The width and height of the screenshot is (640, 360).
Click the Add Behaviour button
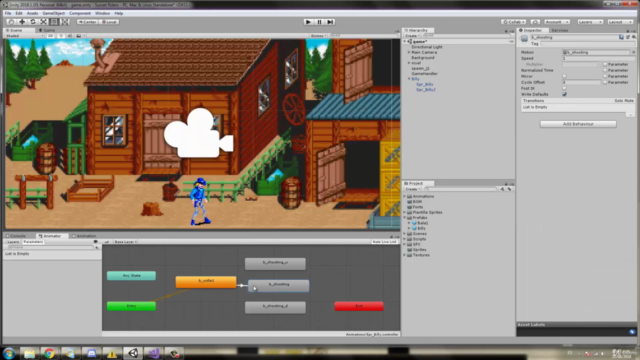pyautogui.click(x=578, y=124)
